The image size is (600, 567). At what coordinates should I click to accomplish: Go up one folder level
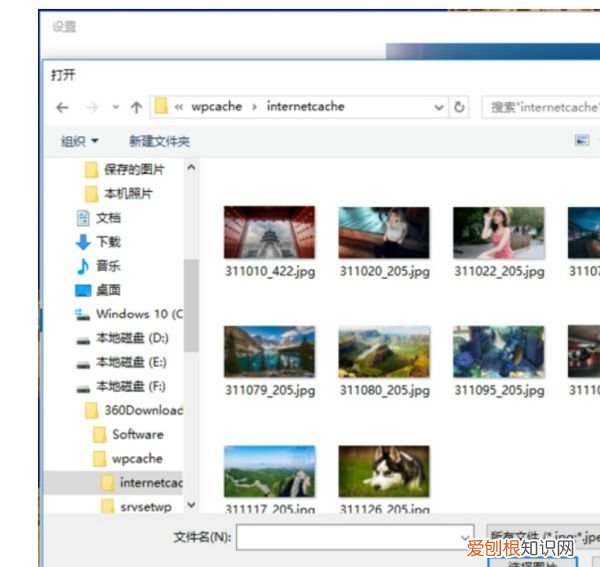tap(136, 108)
